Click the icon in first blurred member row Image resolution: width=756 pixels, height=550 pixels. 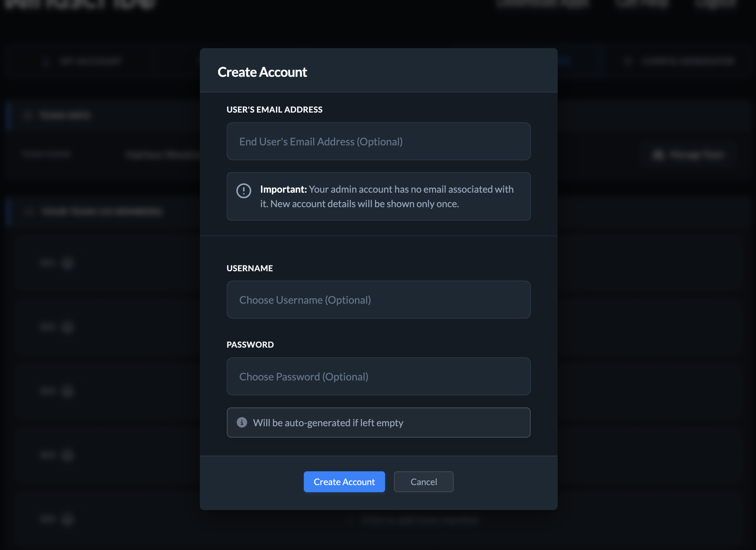tap(67, 263)
